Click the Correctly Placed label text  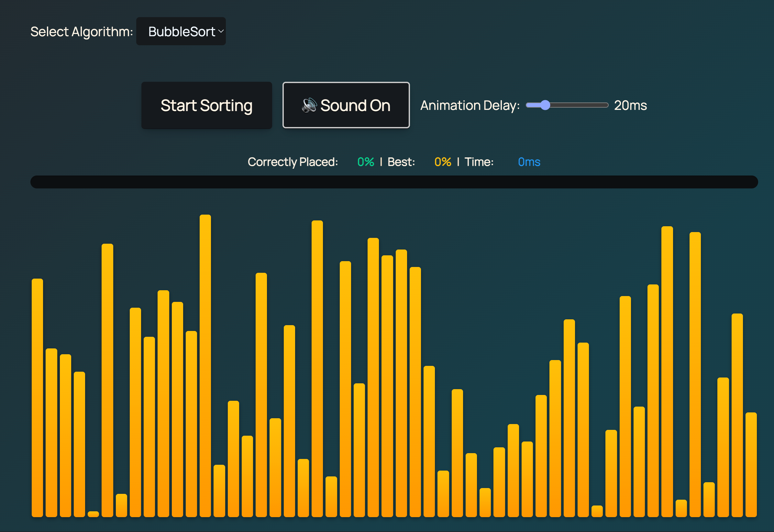click(293, 162)
